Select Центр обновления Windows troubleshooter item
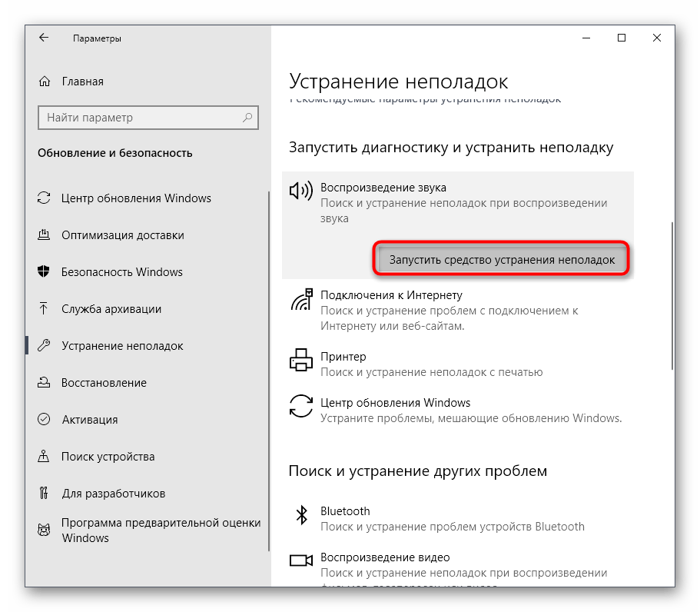This screenshot has height=612, width=700. (458, 410)
